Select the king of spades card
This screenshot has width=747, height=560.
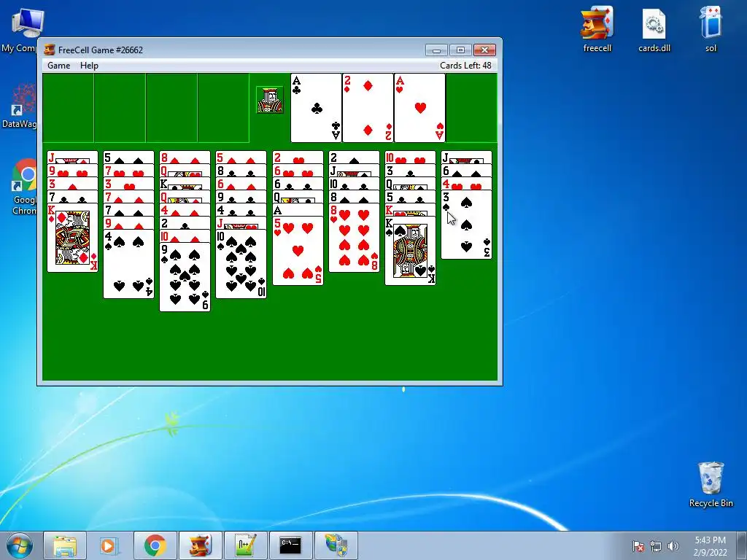tap(410, 251)
